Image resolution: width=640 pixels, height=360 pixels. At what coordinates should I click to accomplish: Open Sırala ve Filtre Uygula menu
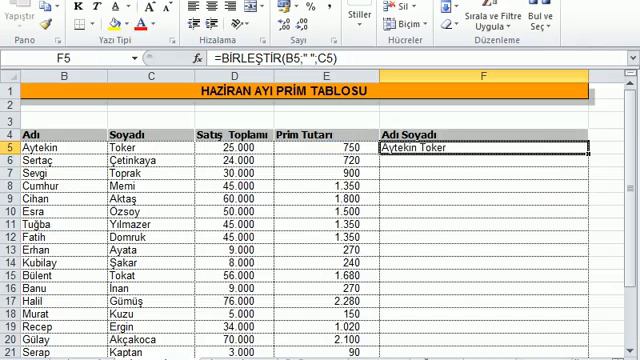pos(493,17)
